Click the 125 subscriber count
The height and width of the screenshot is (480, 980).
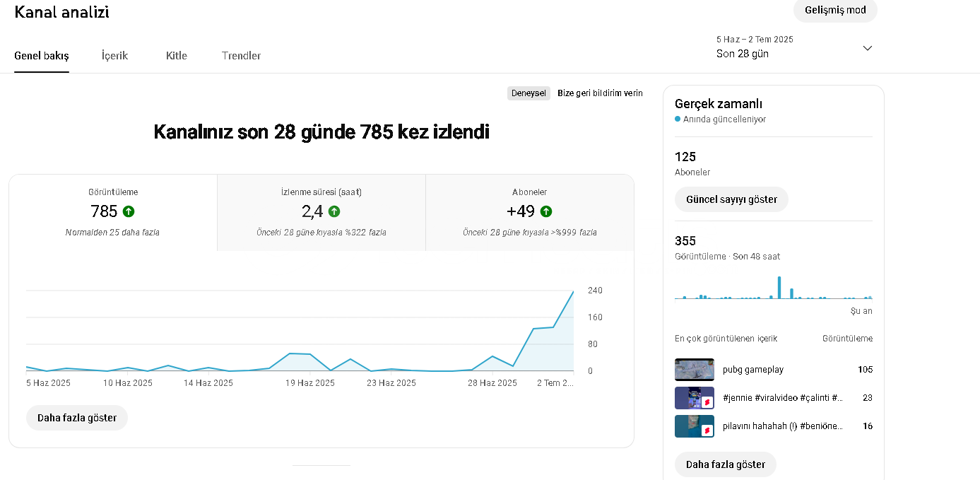pyautogui.click(x=685, y=157)
